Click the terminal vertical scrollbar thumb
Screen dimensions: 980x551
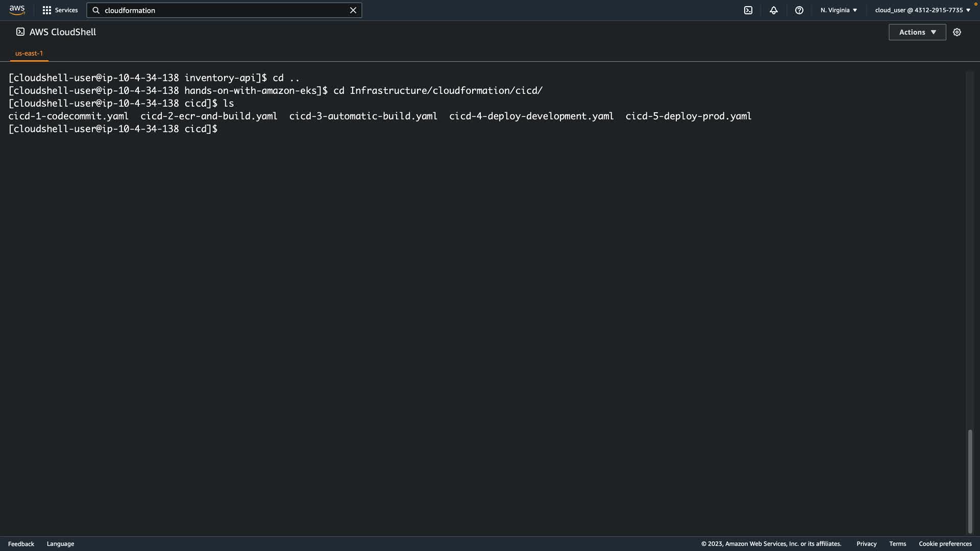(x=970, y=481)
